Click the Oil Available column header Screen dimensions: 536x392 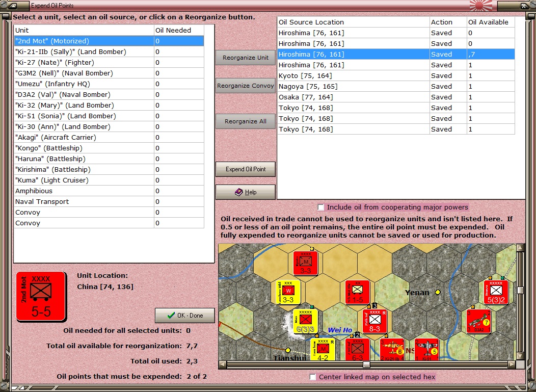[491, 22]
